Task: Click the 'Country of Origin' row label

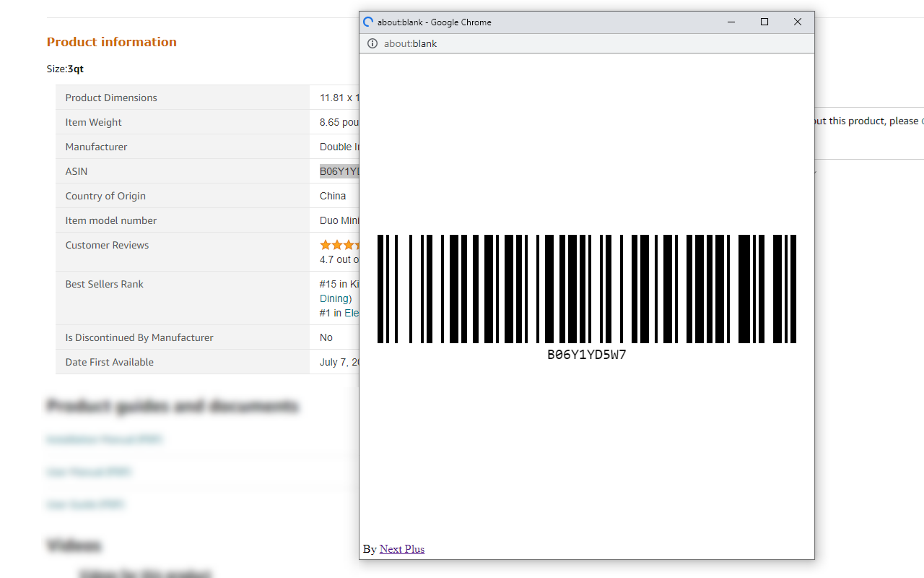Action: [x=105, y=196]
